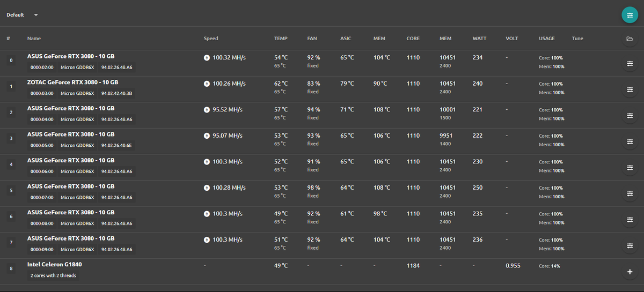Click coin icon beside 95.52 MH/s
Image resolution: width=644 pixels, height=292 pixels.
coord(207,109)
